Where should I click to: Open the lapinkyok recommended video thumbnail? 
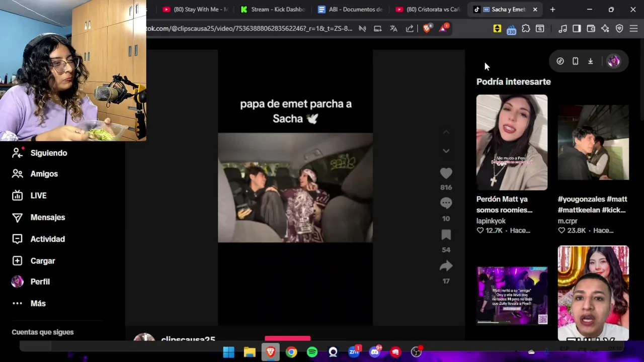point(512,142)
